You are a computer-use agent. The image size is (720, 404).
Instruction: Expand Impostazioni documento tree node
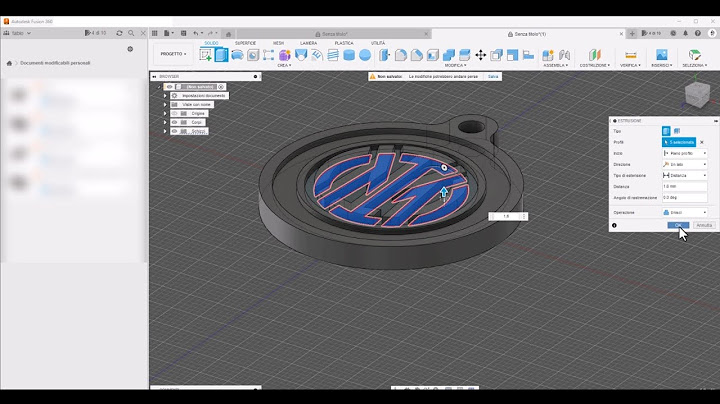click(x=165, y=95)
